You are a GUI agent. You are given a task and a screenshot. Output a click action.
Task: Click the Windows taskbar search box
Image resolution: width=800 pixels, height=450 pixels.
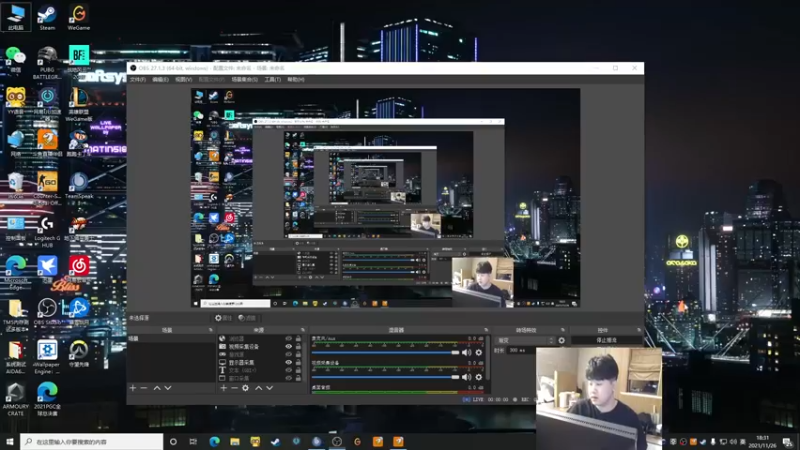(92, 441)
